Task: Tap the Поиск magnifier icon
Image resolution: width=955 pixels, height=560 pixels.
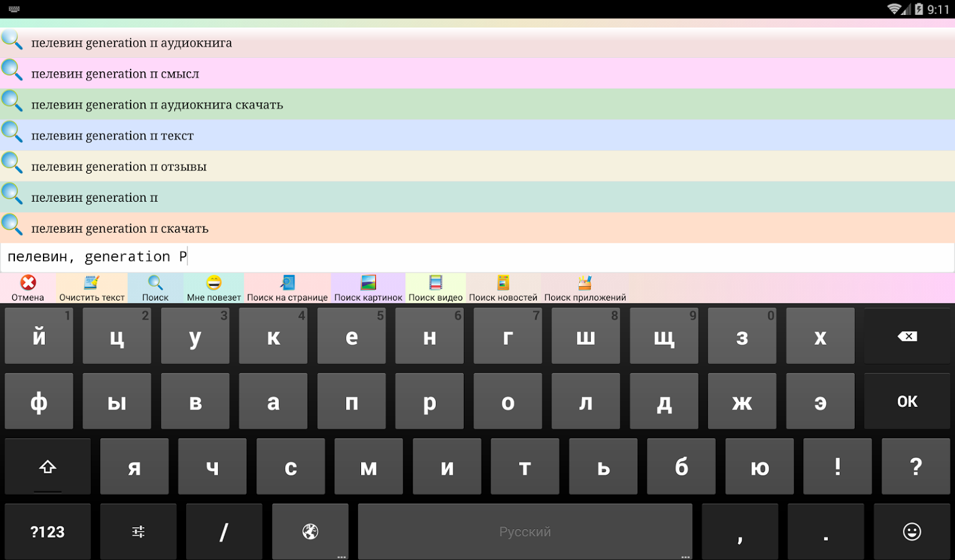Action: 155,283
